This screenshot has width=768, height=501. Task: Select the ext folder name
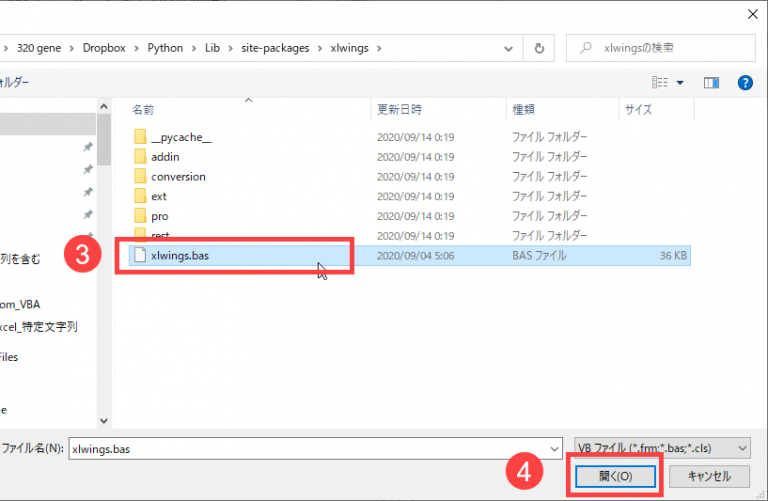159,196
